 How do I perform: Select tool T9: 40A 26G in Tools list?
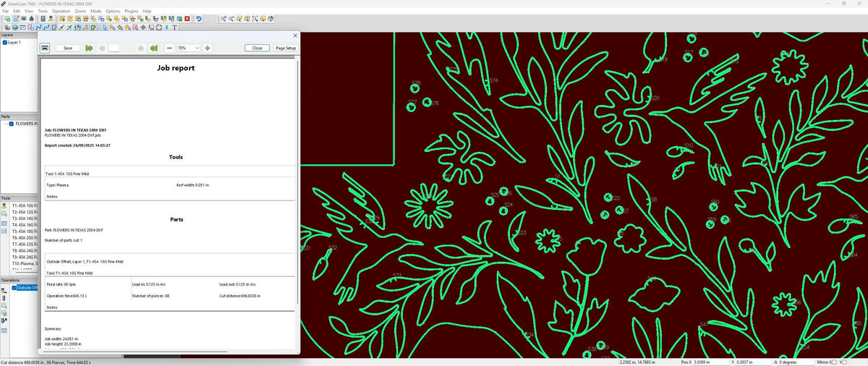coord(24,257)
